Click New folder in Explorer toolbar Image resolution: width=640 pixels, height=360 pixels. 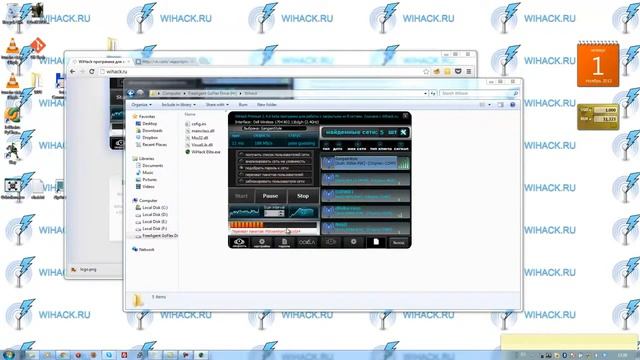(x=267, y=105)
